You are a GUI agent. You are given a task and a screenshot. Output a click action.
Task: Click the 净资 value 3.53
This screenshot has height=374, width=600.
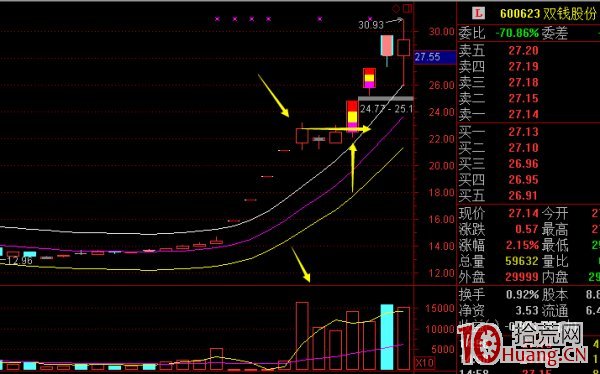coord(526,311)
